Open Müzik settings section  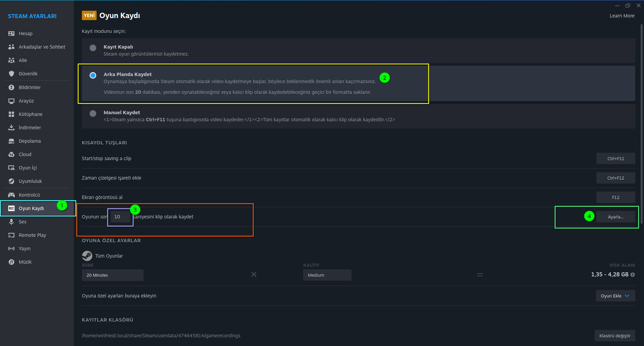pos(37,262)
